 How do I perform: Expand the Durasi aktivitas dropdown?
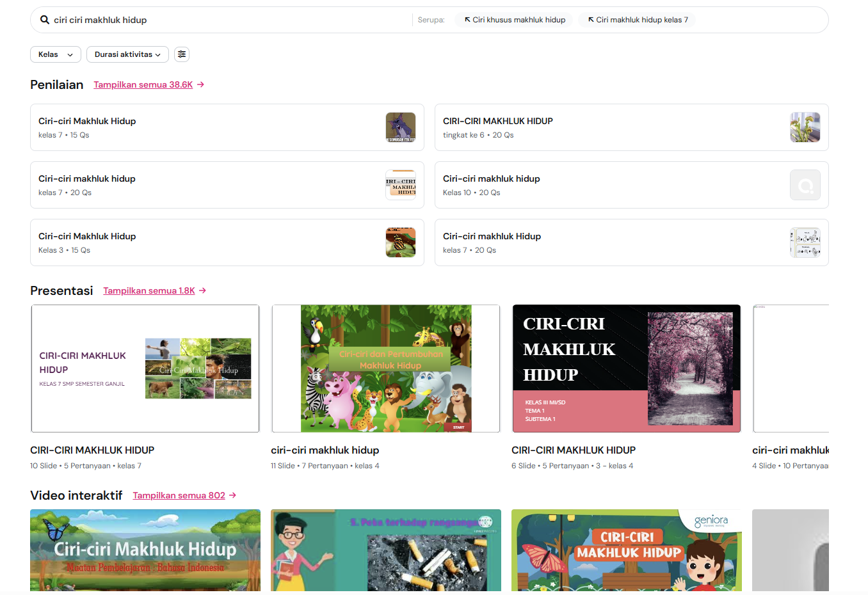click(127, 54)
